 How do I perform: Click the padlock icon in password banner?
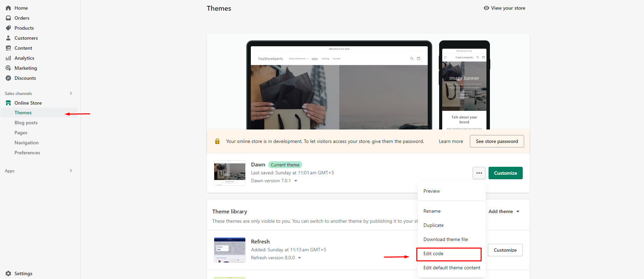pos(217,141)
